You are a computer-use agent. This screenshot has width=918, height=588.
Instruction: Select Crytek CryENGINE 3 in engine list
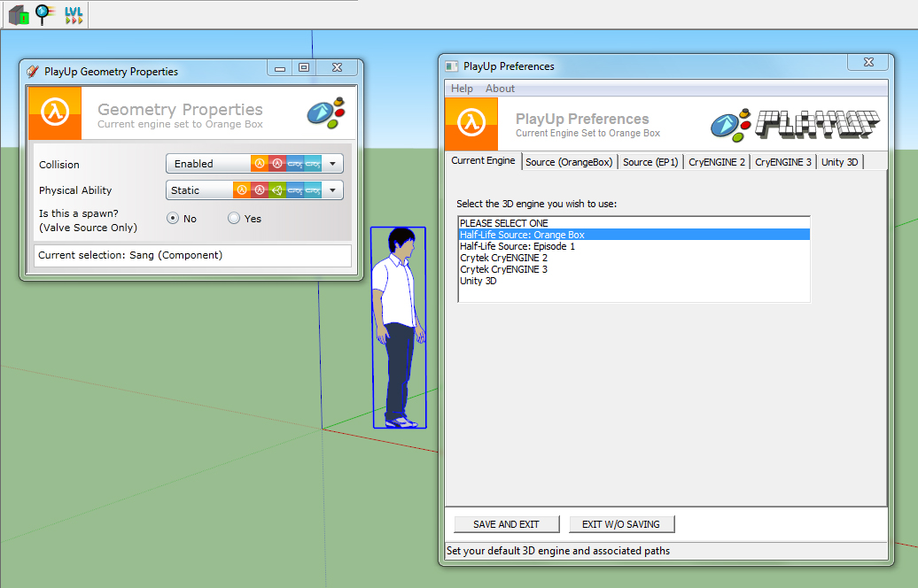point(634,269)
